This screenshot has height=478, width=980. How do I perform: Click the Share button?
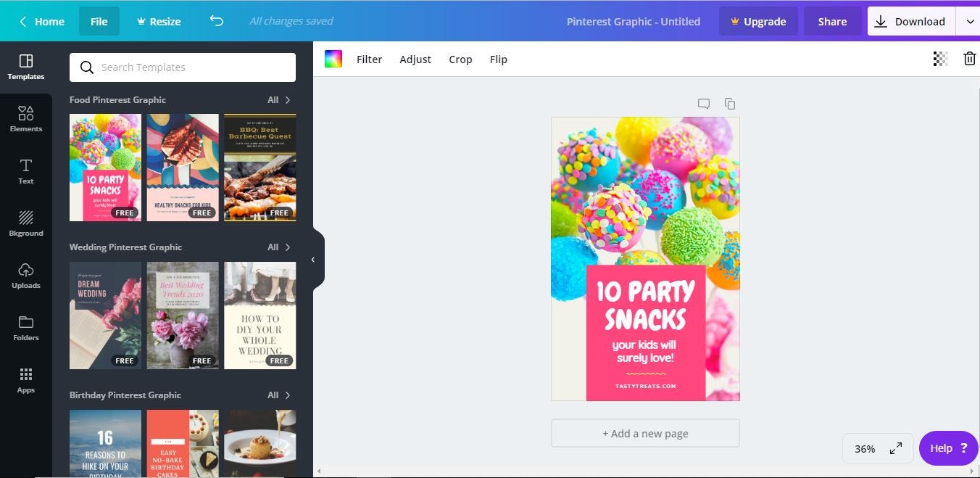point(832,21)
